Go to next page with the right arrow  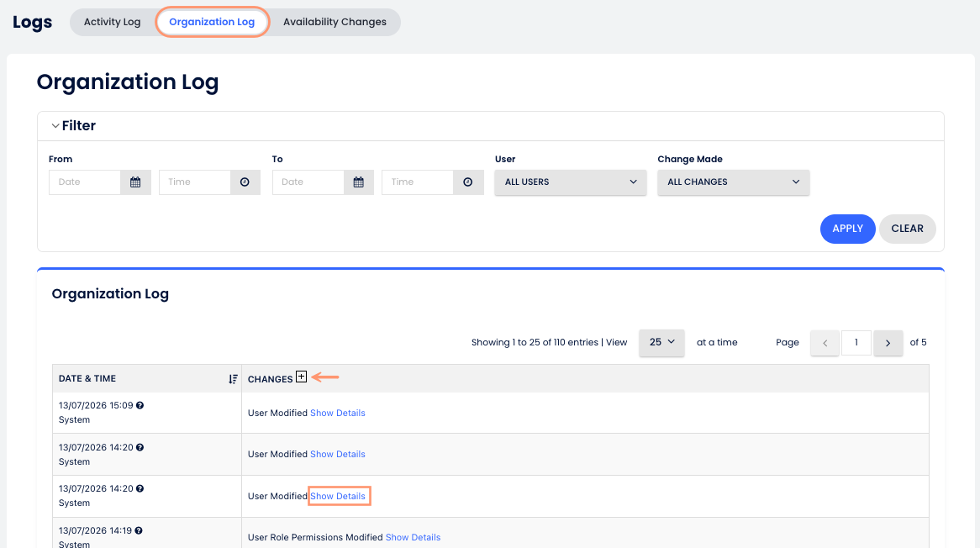coord(888,343)
